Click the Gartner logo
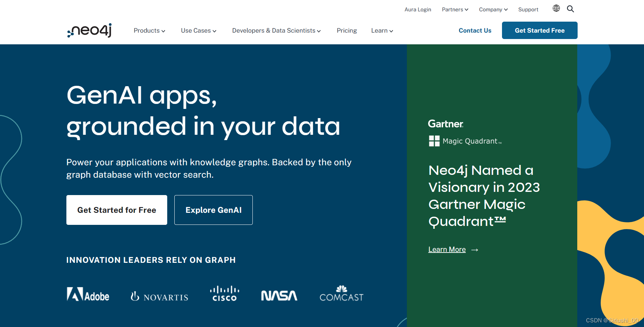This screenshot has width=644, height=327. 446,124
